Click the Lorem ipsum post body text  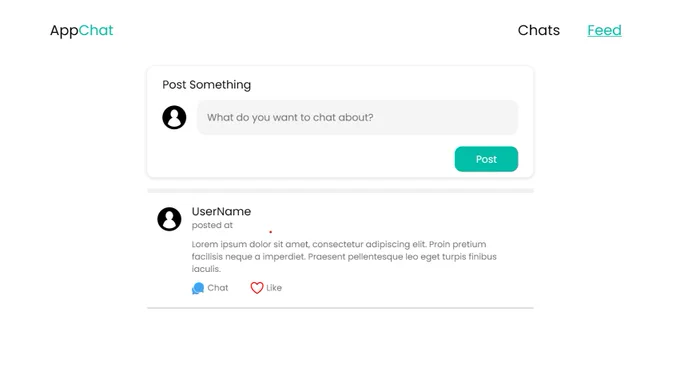coord(344,257)
